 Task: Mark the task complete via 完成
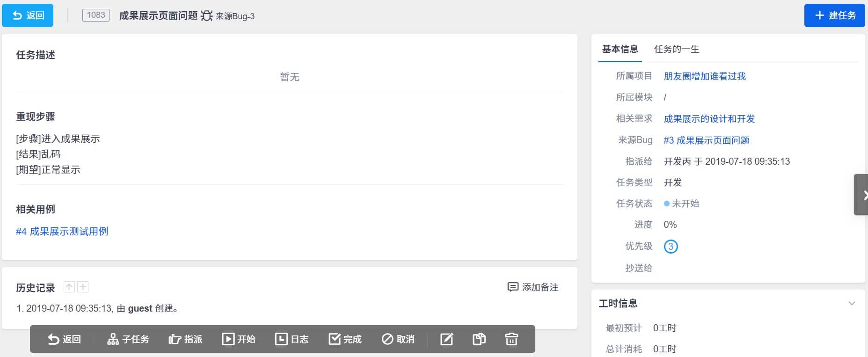345,339
